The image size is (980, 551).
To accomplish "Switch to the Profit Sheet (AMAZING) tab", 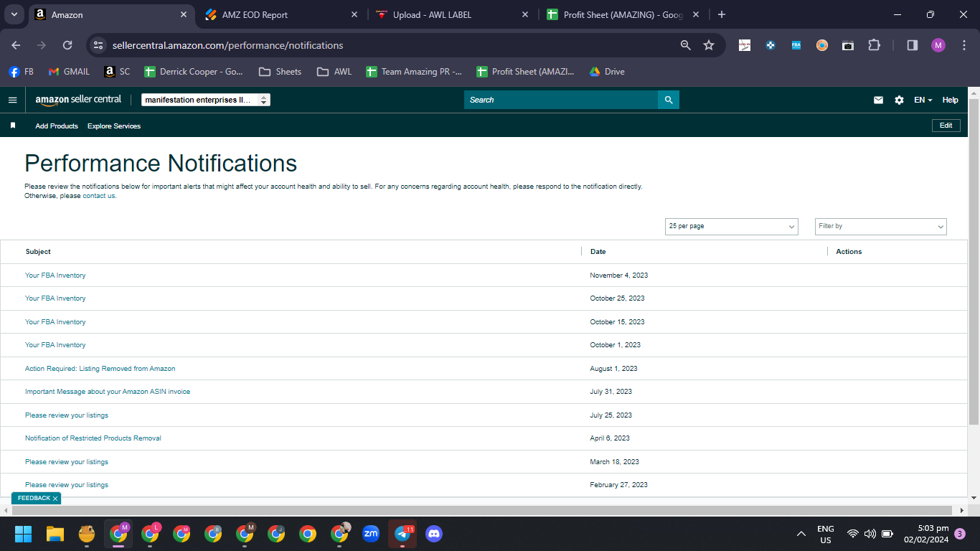I will point(623,14).
